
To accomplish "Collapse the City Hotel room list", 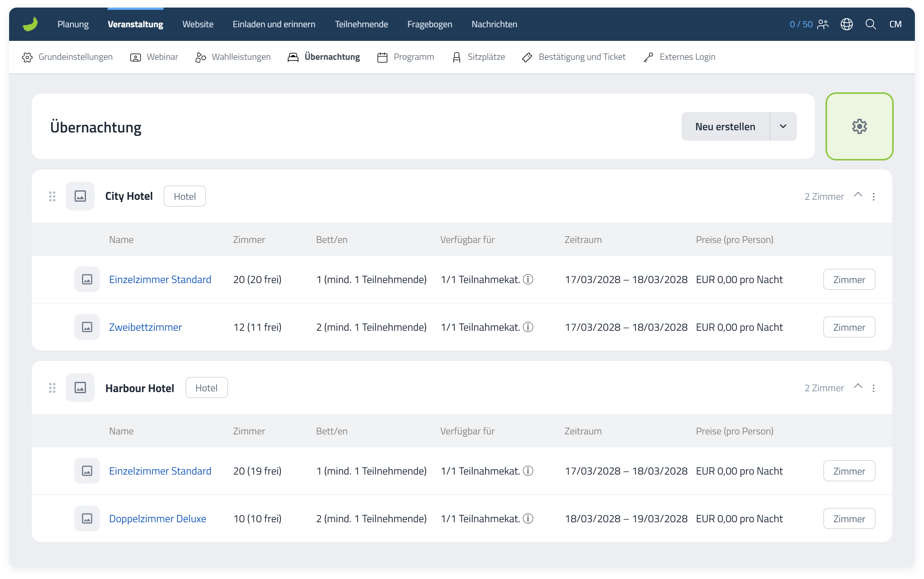I will (x=858, y=195).
